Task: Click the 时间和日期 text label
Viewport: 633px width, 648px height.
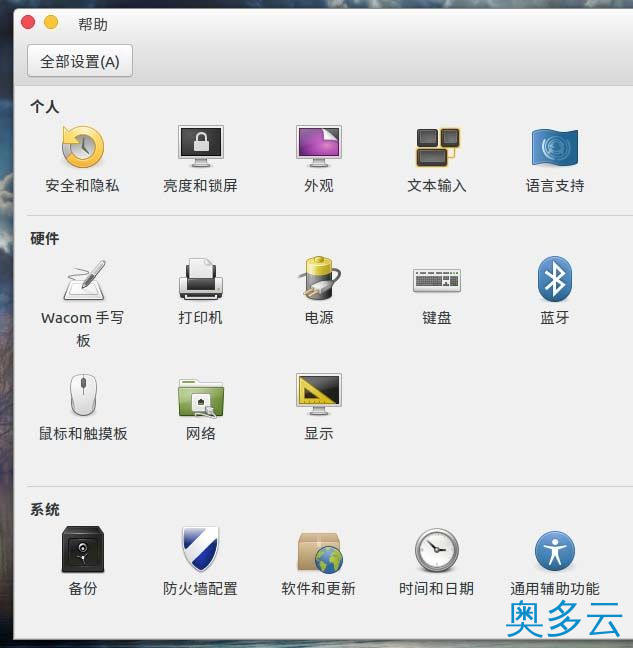Action: tap(437, 588)
